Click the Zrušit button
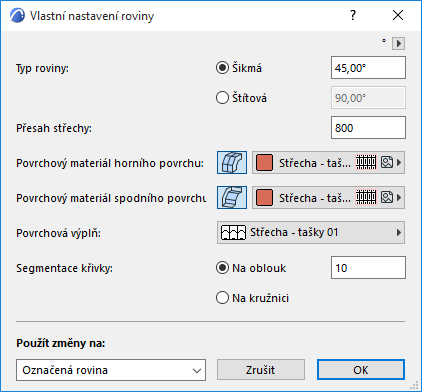 261,370
